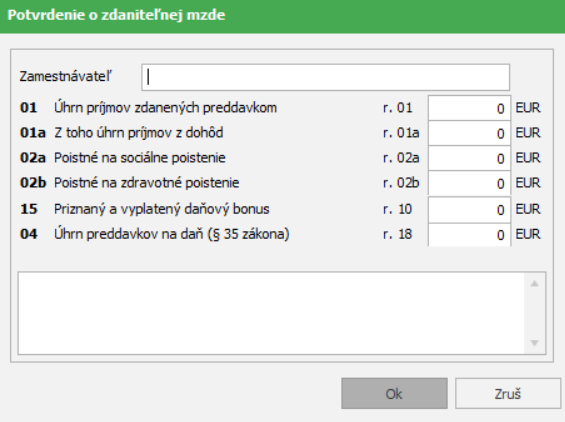Viewport: 565px width, 422px height.
Task: Cancel with the Zruš button
Action: (508, 394)
